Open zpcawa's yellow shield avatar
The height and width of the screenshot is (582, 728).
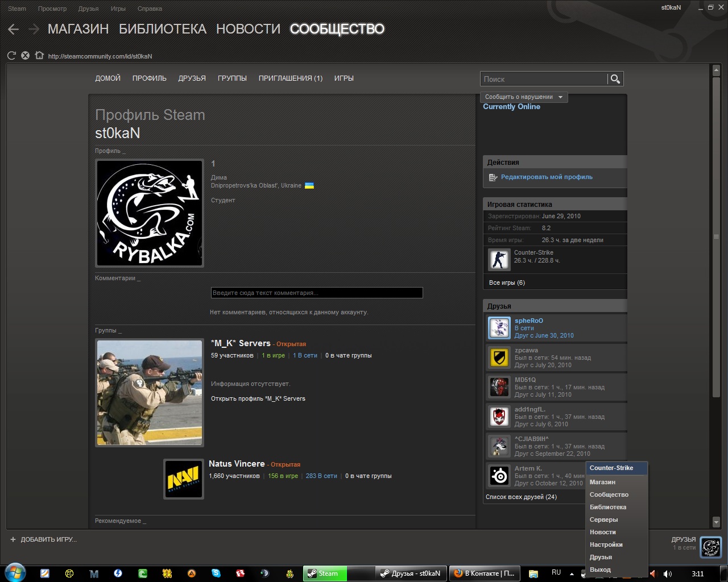(499, 357)
